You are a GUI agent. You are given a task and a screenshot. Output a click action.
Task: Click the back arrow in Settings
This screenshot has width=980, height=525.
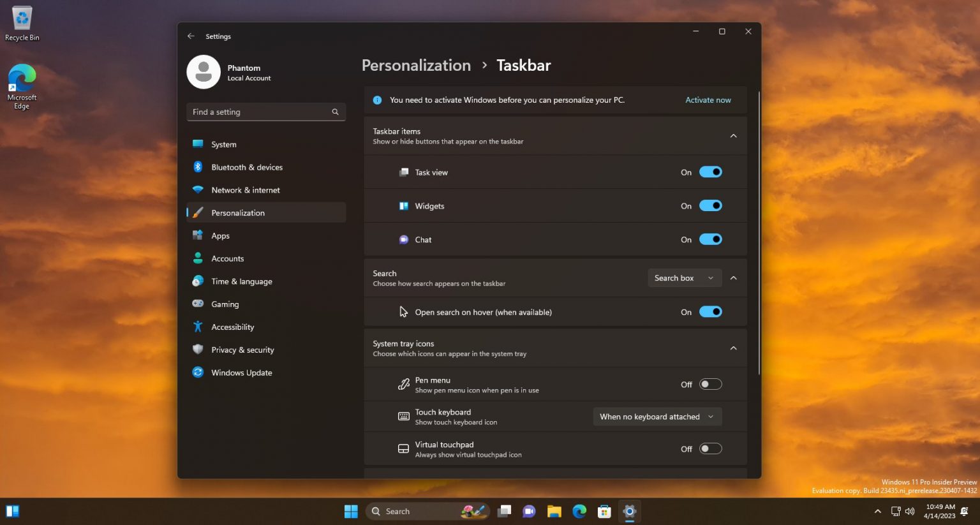(x=191, y=36)
